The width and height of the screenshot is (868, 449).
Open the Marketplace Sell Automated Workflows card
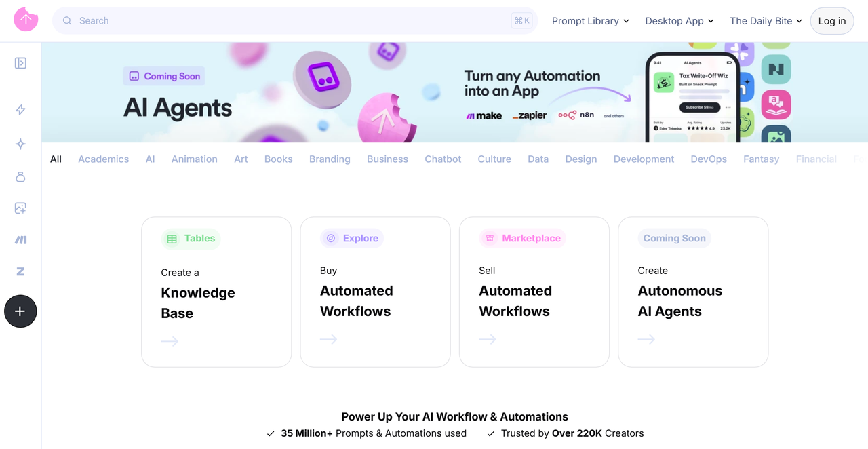point(534,292)
